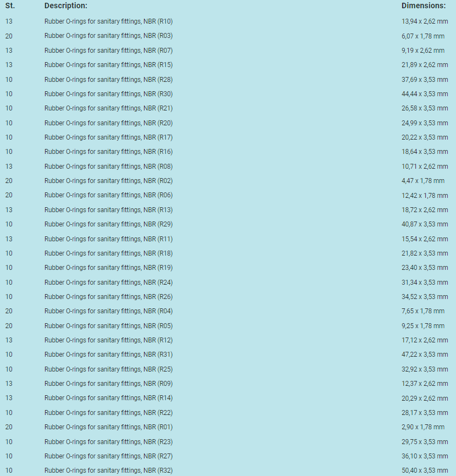Select the R13 O-ring description
The image size is (456, 476).
(x=108, y=210)
